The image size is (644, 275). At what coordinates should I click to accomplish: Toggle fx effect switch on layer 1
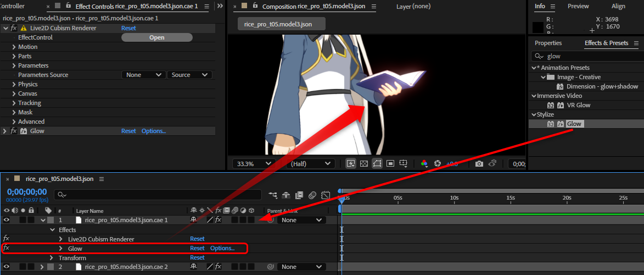pos(218,220)
